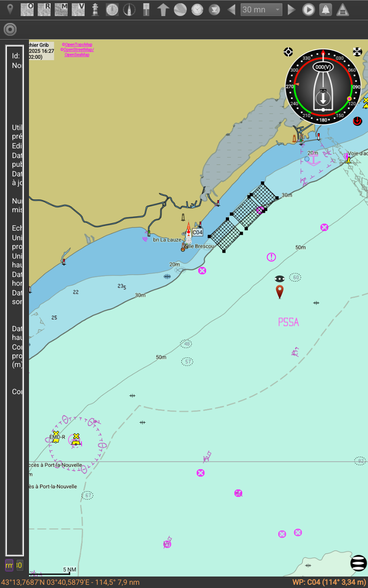
Task: Click the red download circle icon
Action: click(x=357, y=121)
